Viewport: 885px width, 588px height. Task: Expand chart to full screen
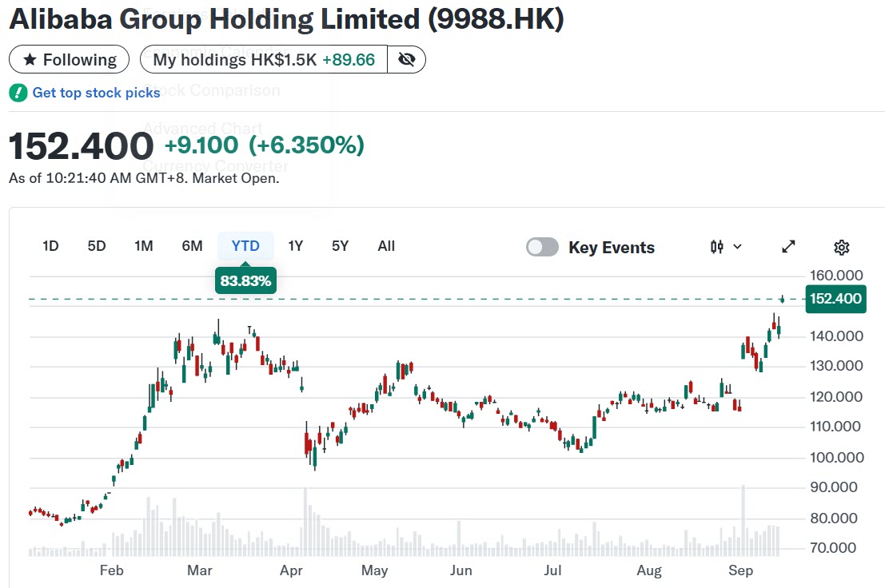click(x=788, y=247)
